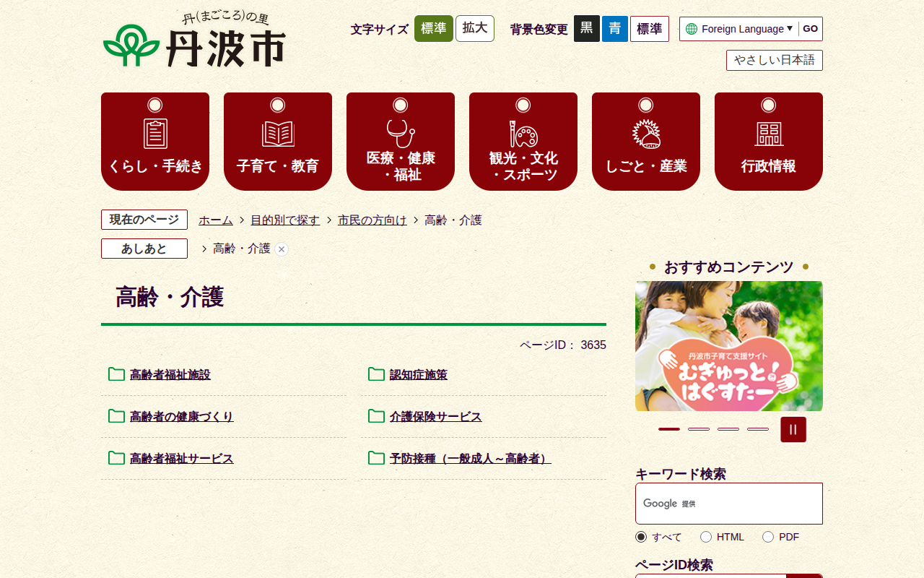Screen dimensions: 924x578
Task: Reset background color to 標準
Action: pos(650,29)
